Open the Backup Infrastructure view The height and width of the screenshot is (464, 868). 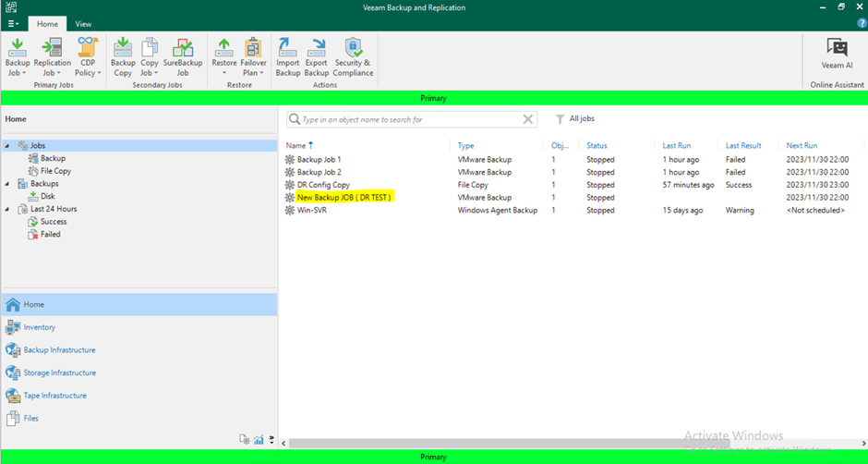(139, 349)
